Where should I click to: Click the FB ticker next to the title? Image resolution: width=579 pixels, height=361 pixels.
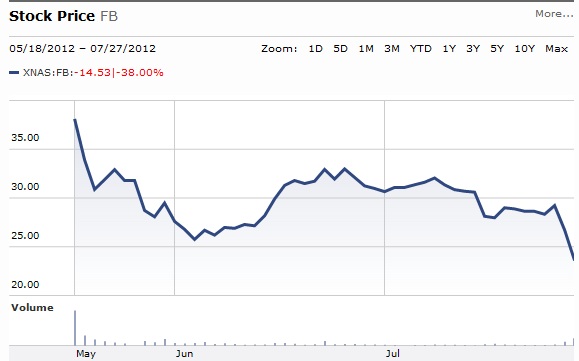click(x=109, y=16)
